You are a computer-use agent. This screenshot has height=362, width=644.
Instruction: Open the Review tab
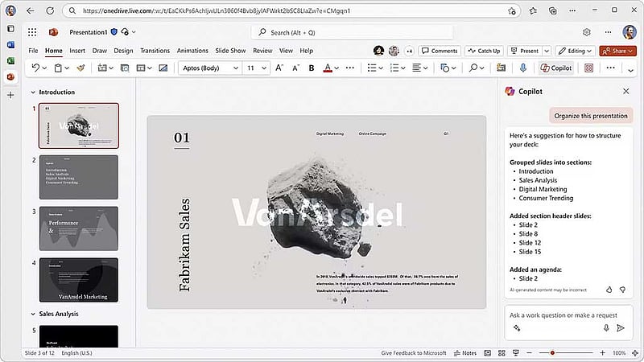tap(262, 51)
